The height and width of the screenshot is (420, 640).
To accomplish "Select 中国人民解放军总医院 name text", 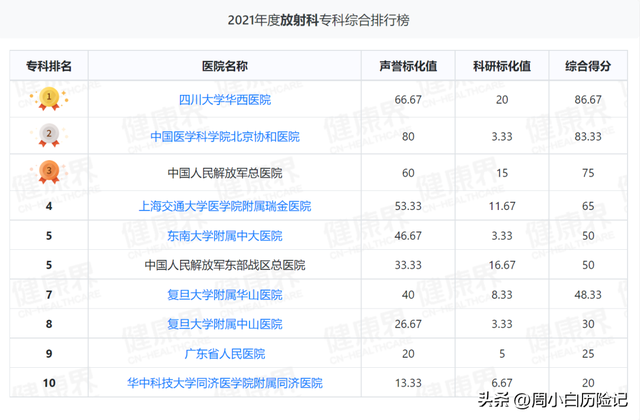I will [225, 173].
